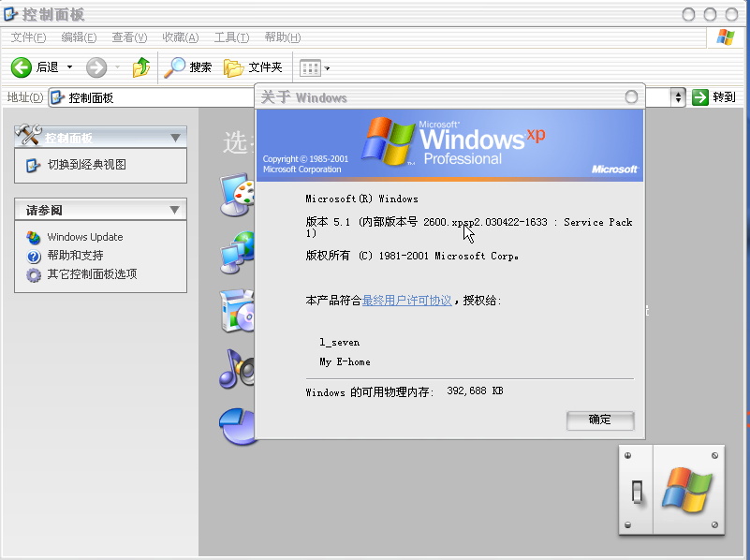
Task: Open the 工具(T) menu
Action: [231, 37]
